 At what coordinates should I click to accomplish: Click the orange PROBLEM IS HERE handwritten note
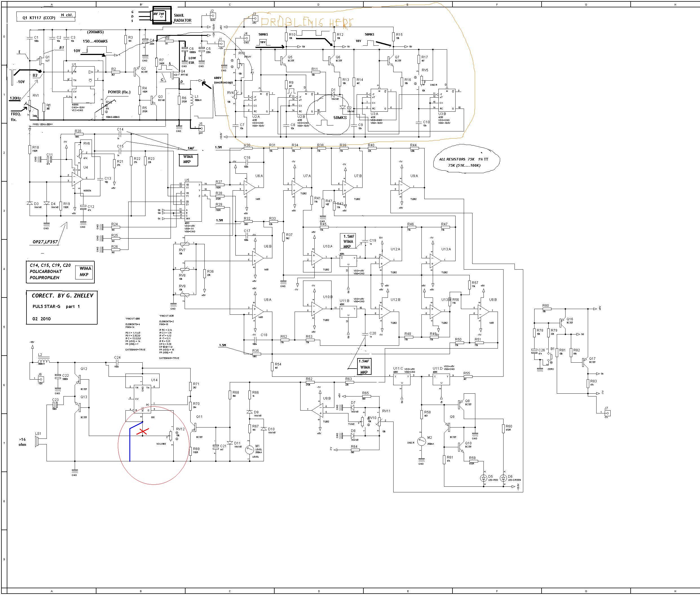pos(306,23)
